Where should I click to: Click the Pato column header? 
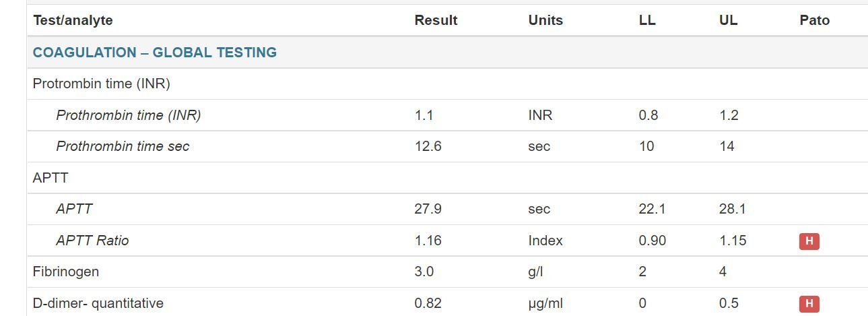click(x=814, y=20)
